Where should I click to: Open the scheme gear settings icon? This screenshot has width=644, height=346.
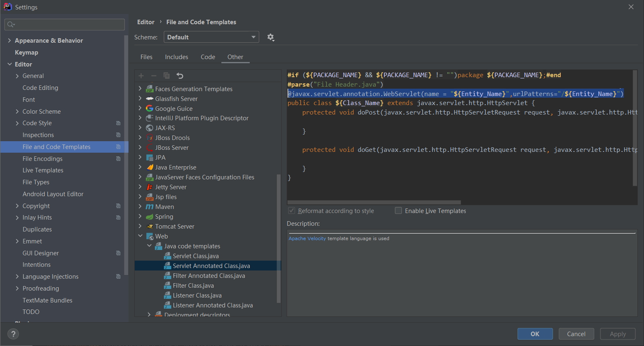click(x=270, y=37)
